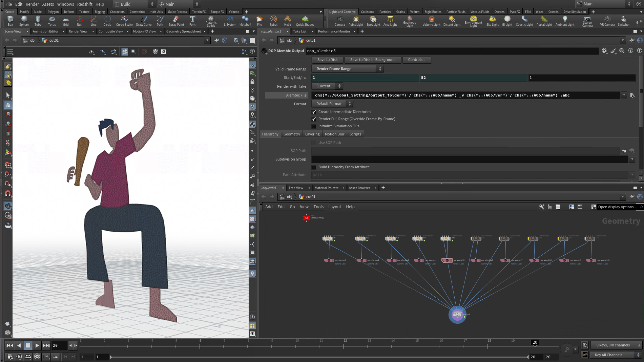The width and height of the screenshot is (644, 362).
Task: Uncheck Render Full Range option
Action: click(314, 119)
